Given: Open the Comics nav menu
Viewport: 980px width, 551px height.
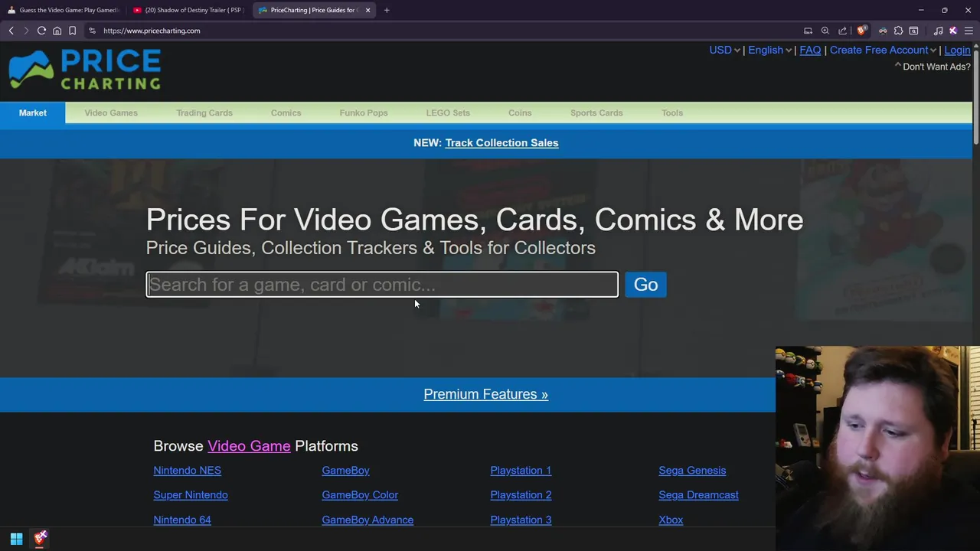Looking at the screenshot, I should (x=286, y=112).
